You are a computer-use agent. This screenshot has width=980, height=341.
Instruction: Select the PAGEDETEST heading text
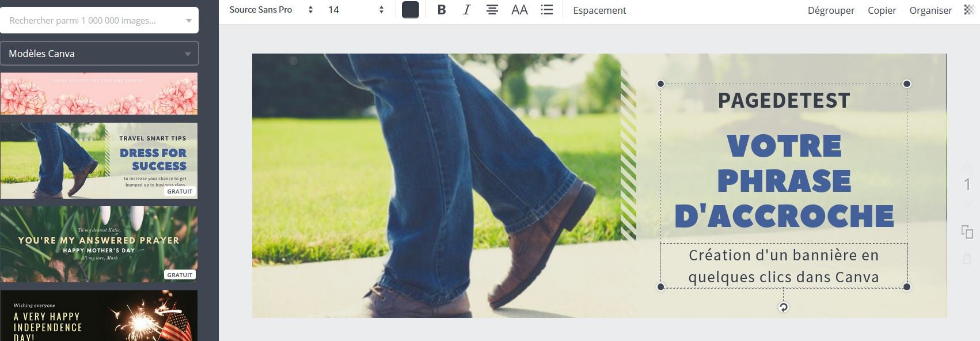coord(784,101)
